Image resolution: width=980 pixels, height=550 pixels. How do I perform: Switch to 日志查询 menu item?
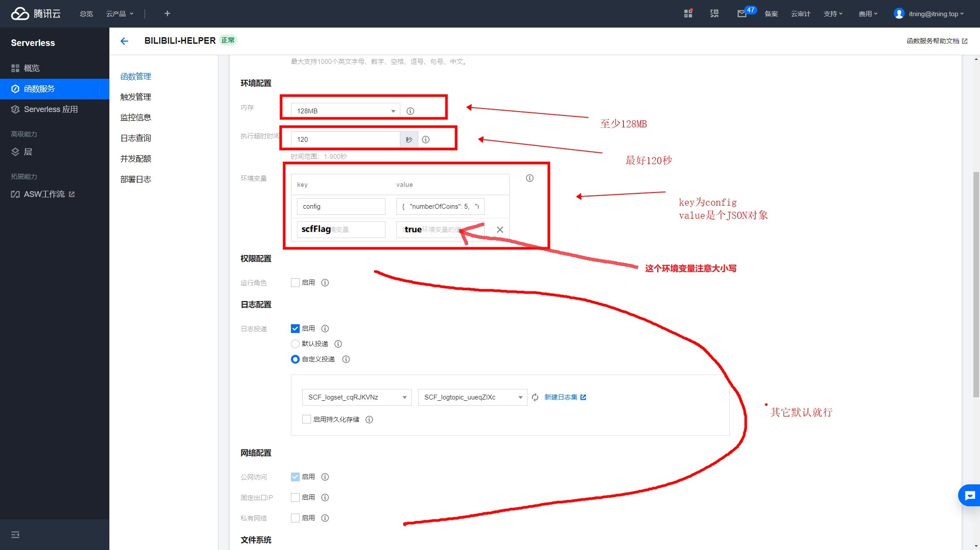tap(136, 138)
